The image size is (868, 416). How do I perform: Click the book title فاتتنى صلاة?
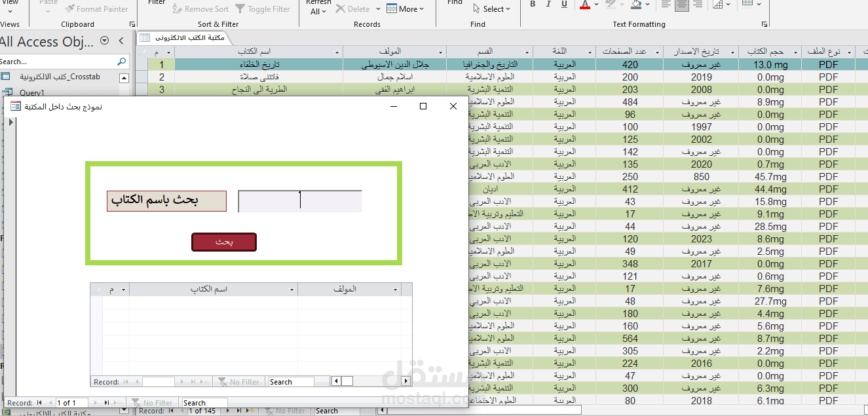pyautogui.click(x=259, y=77)
